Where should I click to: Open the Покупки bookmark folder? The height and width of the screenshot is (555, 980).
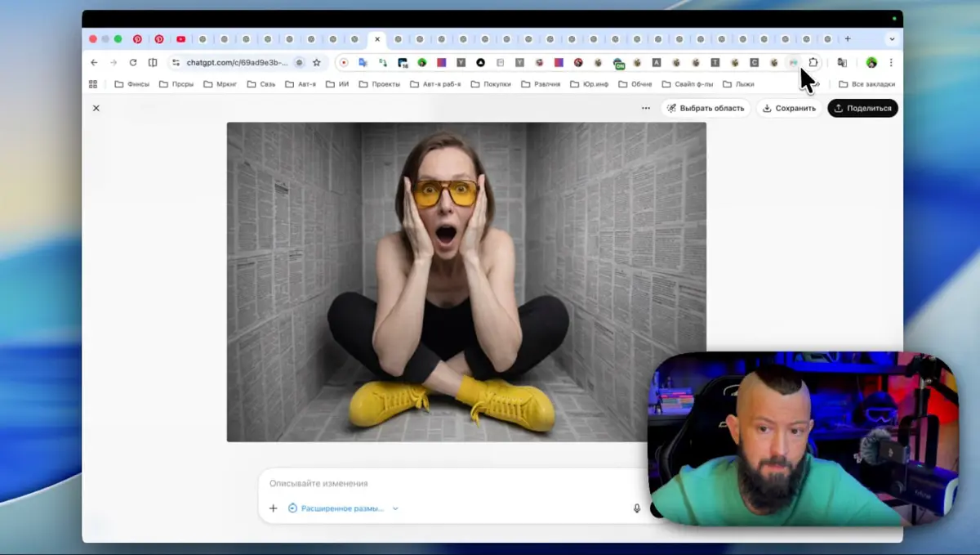491,84
